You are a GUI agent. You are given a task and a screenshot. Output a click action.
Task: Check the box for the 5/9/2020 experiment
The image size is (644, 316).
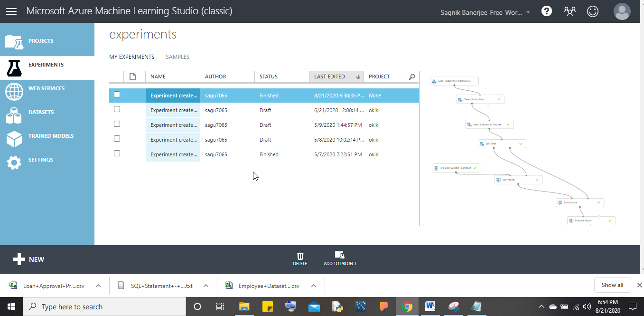point(117,124)
